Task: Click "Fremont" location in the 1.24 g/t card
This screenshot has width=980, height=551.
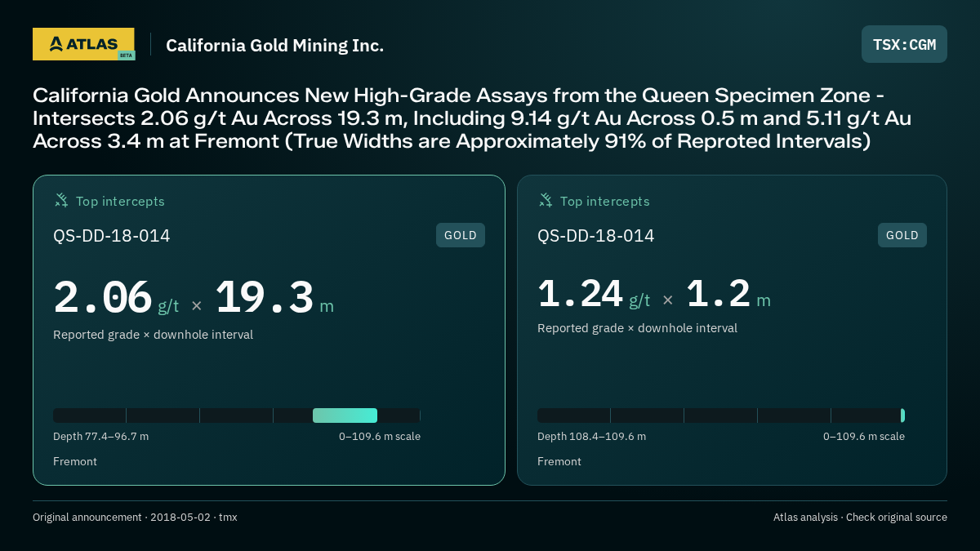Action: click(x=559, y=462)
